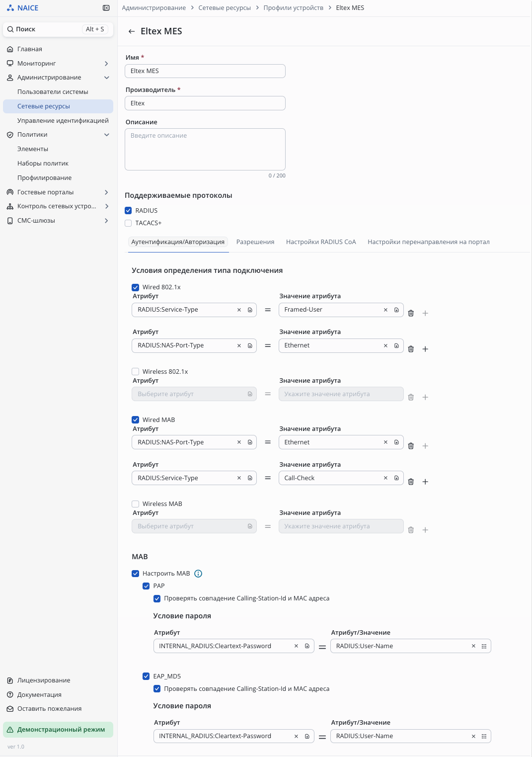Open Пользователи системы in sidebar

[53, 92]
